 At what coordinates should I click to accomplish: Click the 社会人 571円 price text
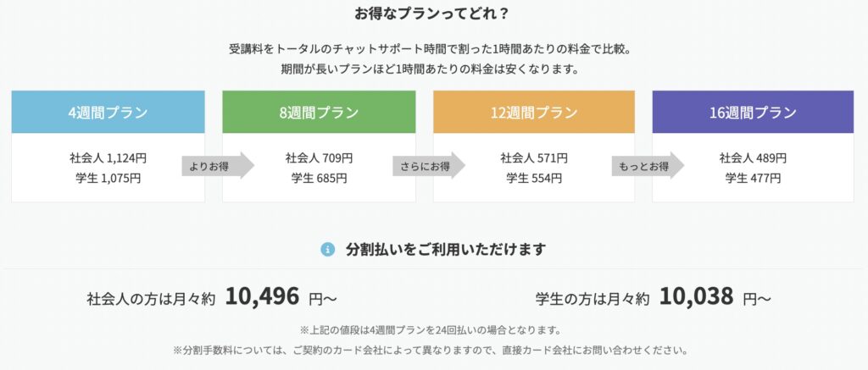pyautogui.click(x=534, y=158)
